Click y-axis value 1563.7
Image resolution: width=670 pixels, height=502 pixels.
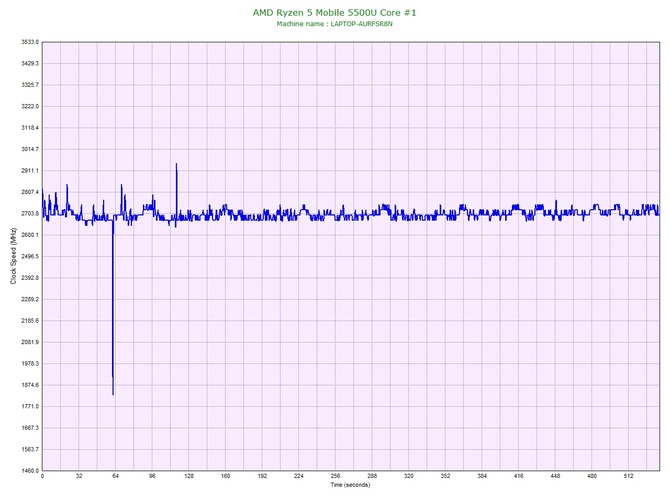pyautogui.click(x=30, y=449)
